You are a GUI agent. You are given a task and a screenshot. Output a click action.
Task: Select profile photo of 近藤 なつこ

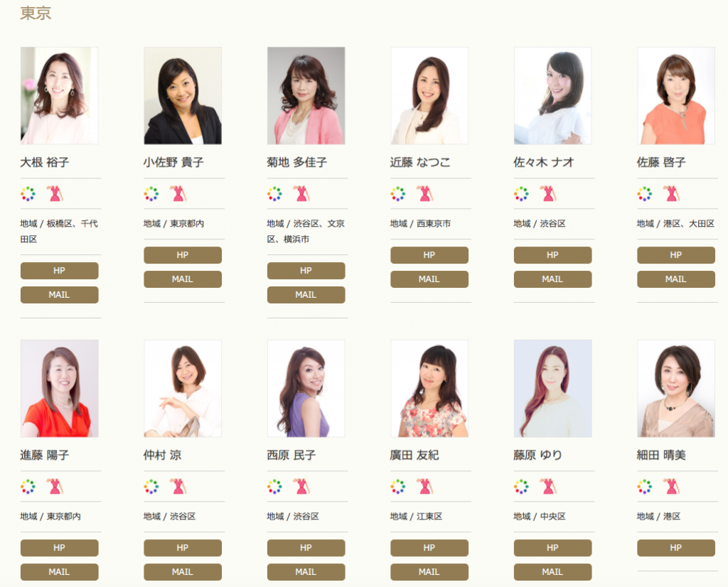[x=429, y=96]
